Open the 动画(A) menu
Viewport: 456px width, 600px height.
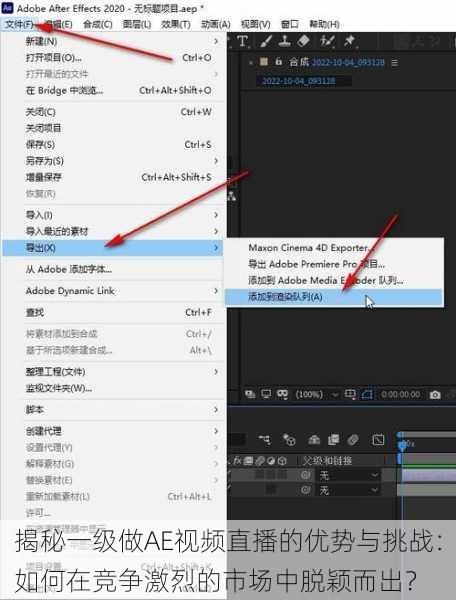click(x=215, y=24)
